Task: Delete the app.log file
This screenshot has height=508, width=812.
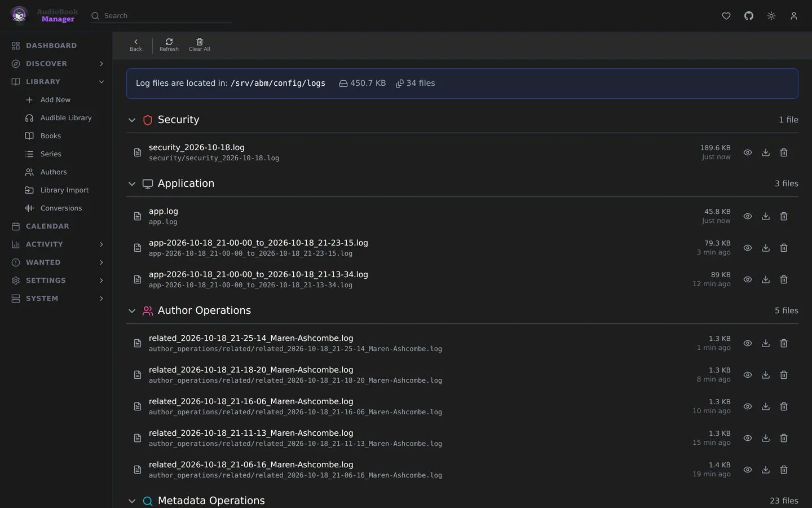Action: 784,216
